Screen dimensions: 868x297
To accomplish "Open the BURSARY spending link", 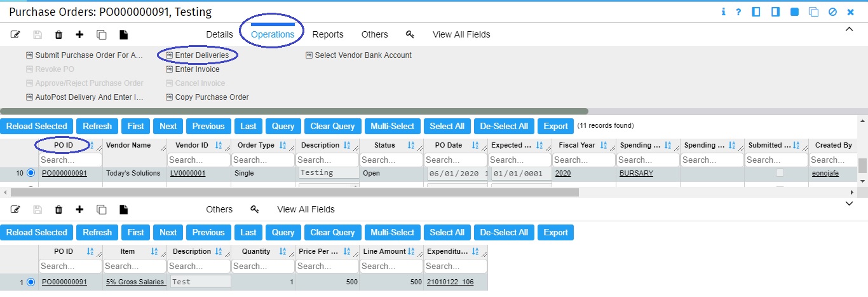I will pyautogui.click(x=636, y=173).
